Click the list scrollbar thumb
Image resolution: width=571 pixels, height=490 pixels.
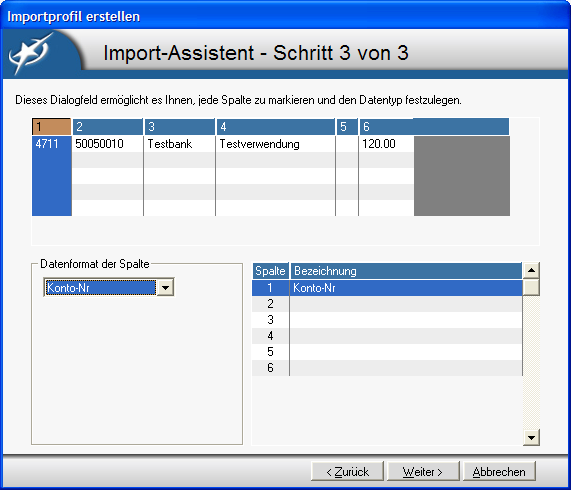[x=531, y=287]
